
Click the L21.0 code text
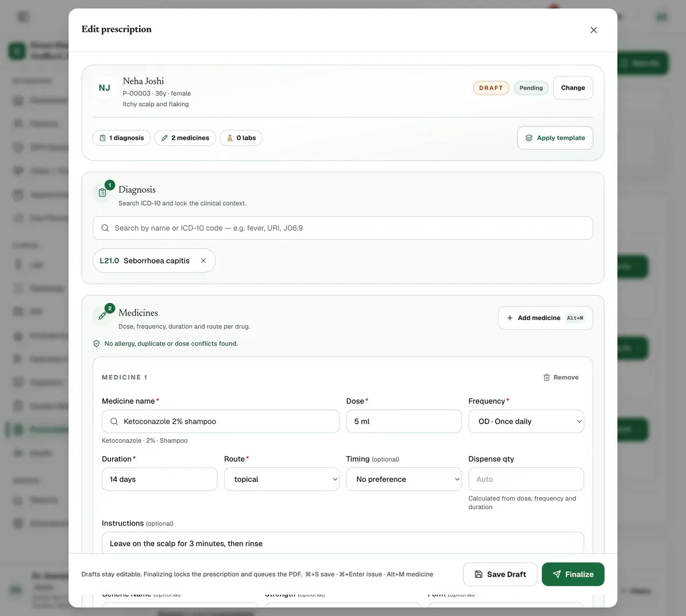[109, 261]
